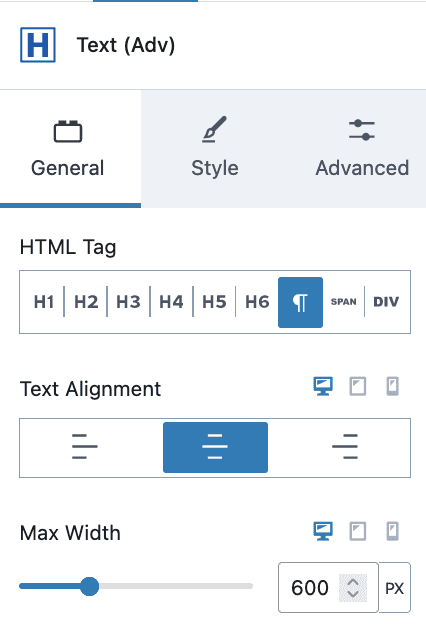
Task: Set HTML tag to DIV
Action: coord(386,302)
